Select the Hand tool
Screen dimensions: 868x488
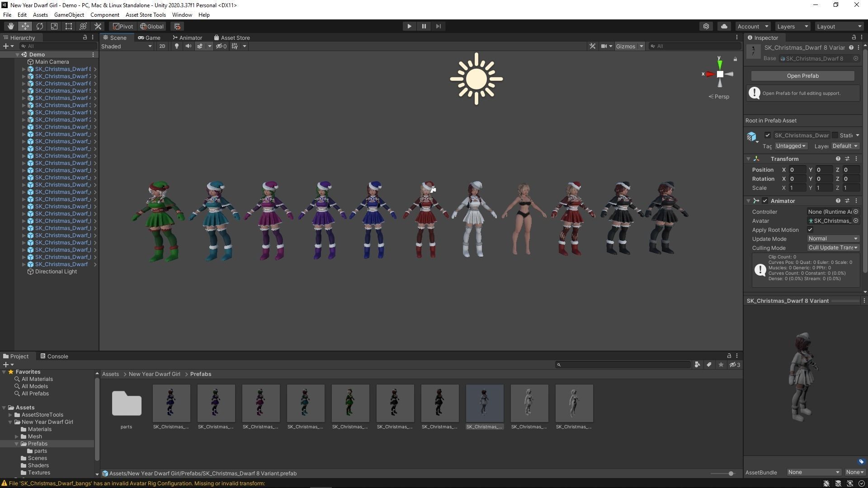tap(10, 26)
